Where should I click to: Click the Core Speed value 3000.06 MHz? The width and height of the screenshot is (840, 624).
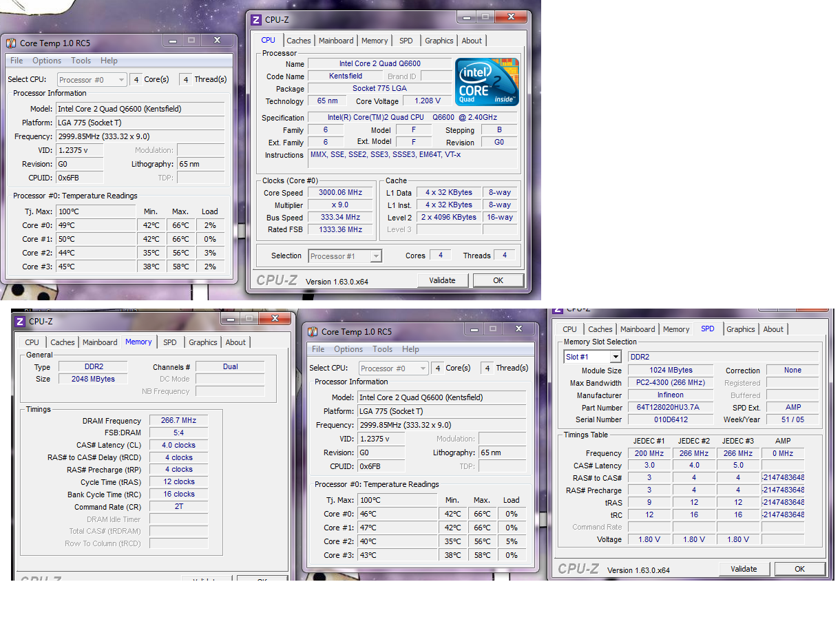(x=340, y=193)
